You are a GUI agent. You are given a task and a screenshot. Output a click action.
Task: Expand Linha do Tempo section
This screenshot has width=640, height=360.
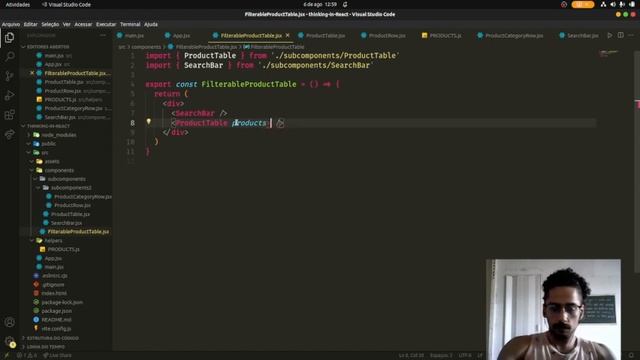point(45,347)
